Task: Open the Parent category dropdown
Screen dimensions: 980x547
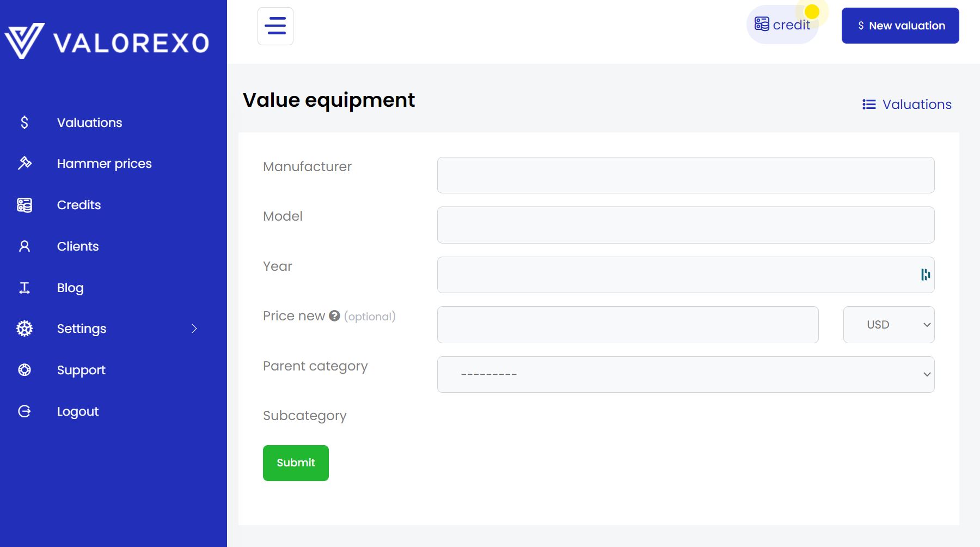Action: click(x=685, y=374)
